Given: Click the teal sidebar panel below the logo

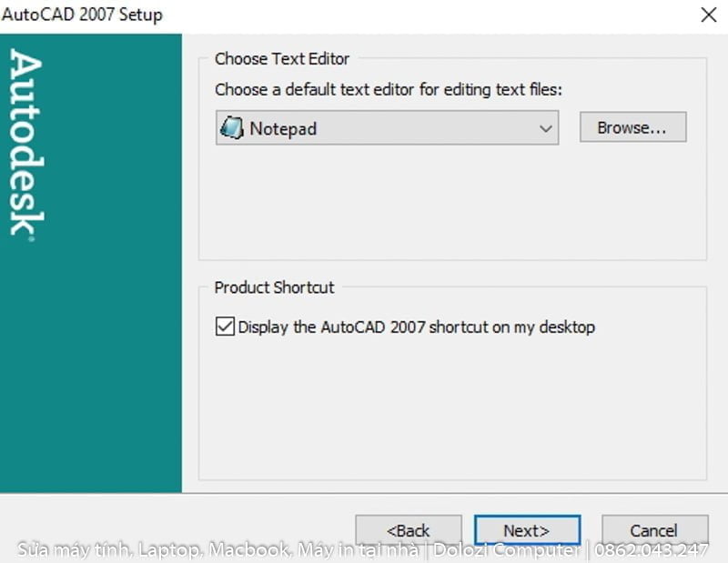Looking at the screenshot, I should click(91, 382).
